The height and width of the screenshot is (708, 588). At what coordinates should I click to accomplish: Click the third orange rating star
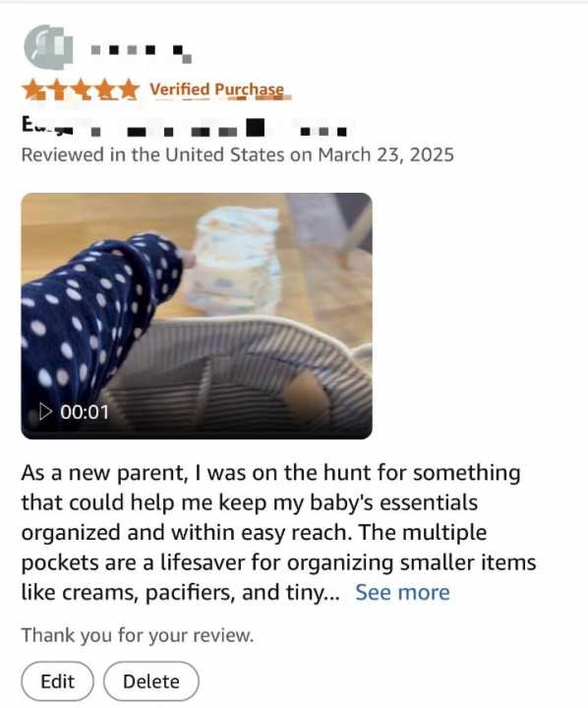coord(81,89)
